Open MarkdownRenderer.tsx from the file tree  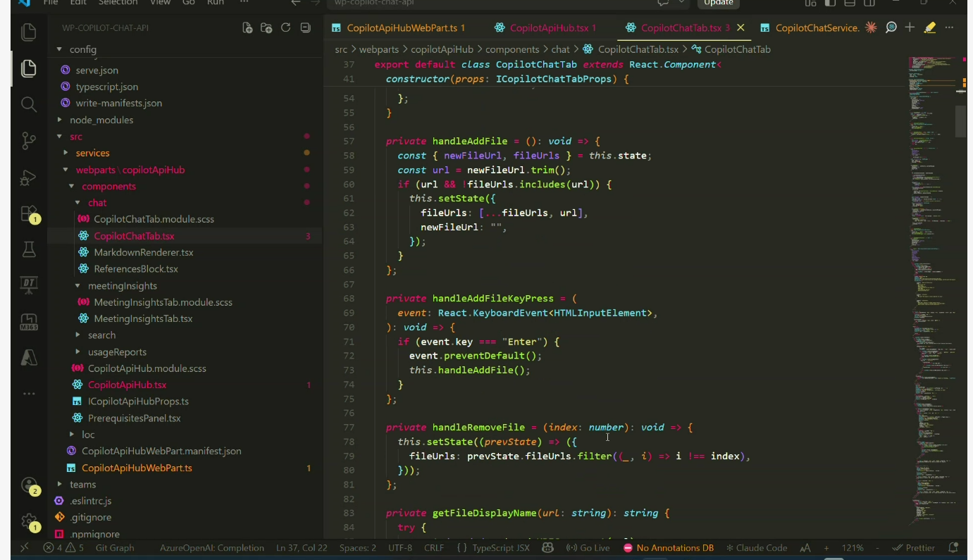tap(143, 252)
